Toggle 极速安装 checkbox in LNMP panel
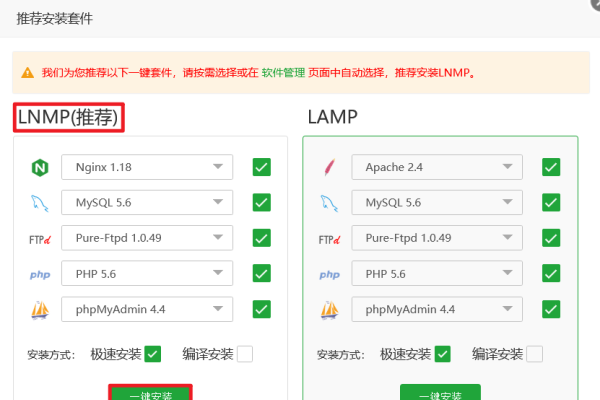The image size is (600, 400). 153,354
